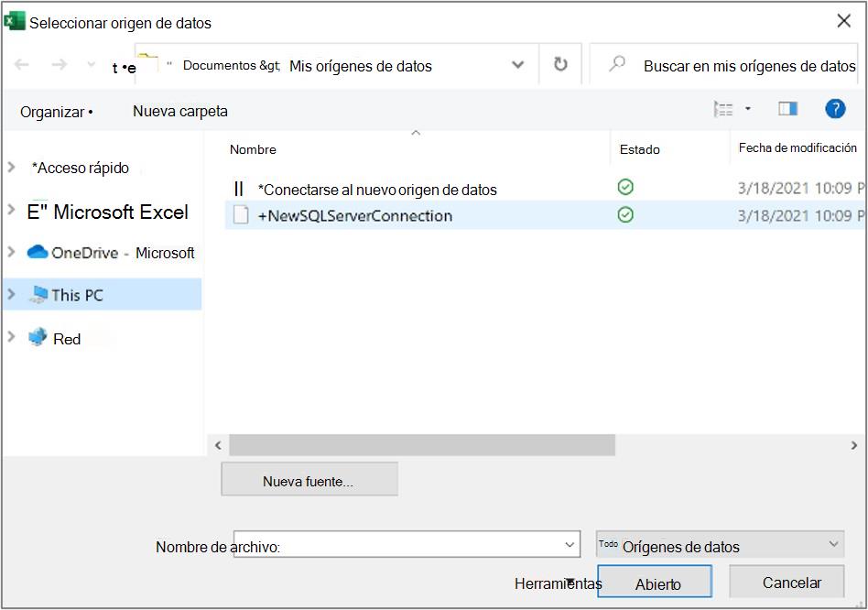Viewport: 868px width, 610px height.
Task: Click icon beside Conectarse al nuevo origen
Action: point(239,189)
